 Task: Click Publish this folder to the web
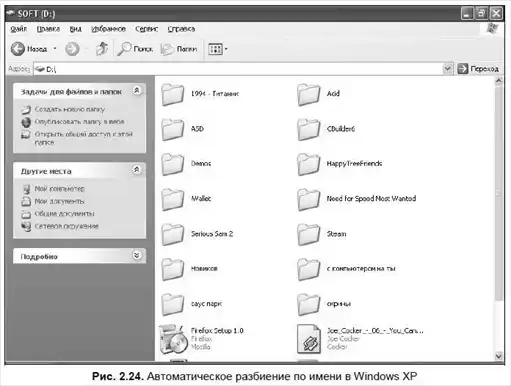(79, 122)
